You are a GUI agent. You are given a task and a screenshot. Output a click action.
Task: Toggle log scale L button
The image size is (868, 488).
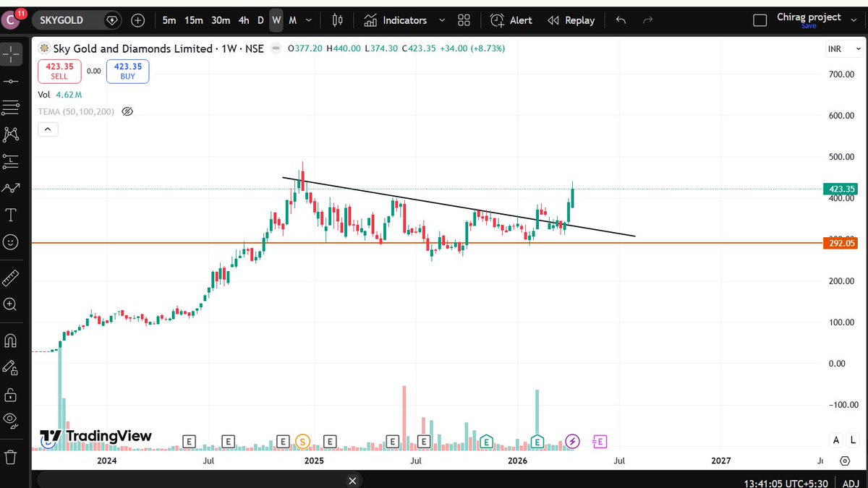pos(852,440)
